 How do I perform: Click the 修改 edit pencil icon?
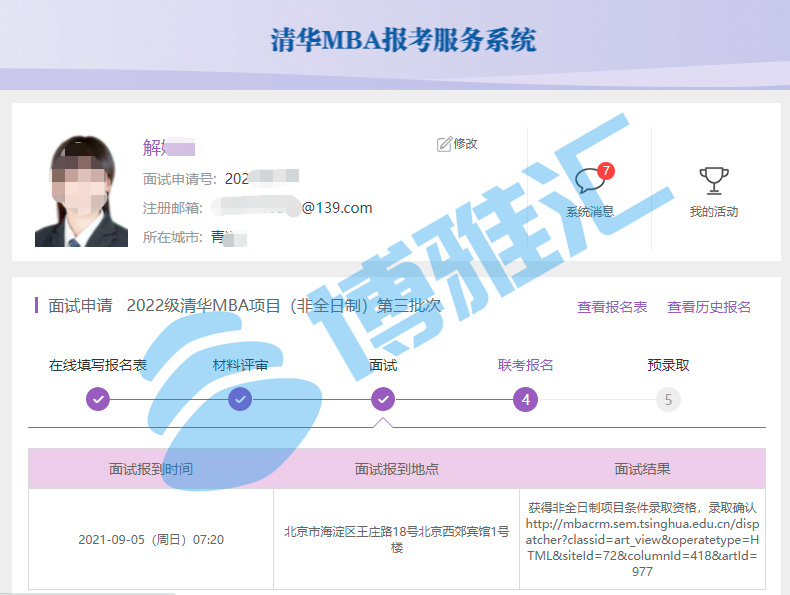tap(444, 144)
